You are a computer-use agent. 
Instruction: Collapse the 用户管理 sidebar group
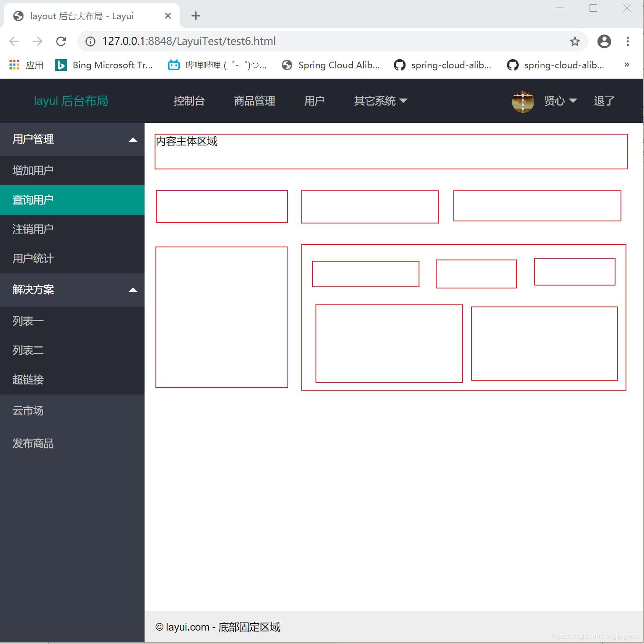[72, 139]
